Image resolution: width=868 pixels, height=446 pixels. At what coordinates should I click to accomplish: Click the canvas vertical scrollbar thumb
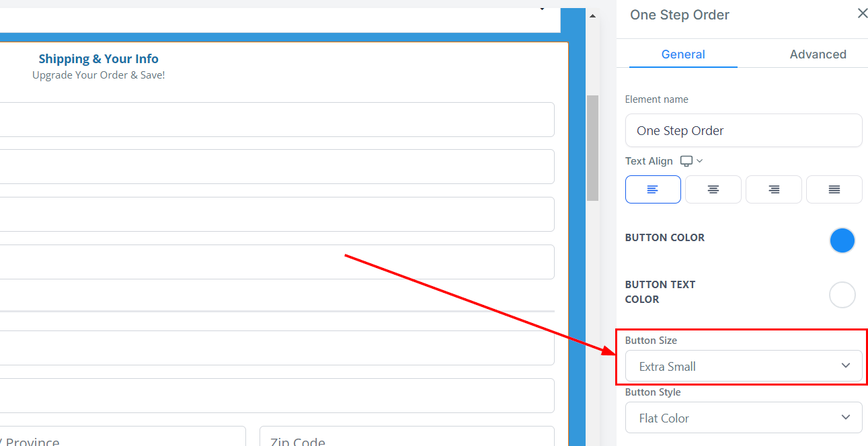[592, 148]
